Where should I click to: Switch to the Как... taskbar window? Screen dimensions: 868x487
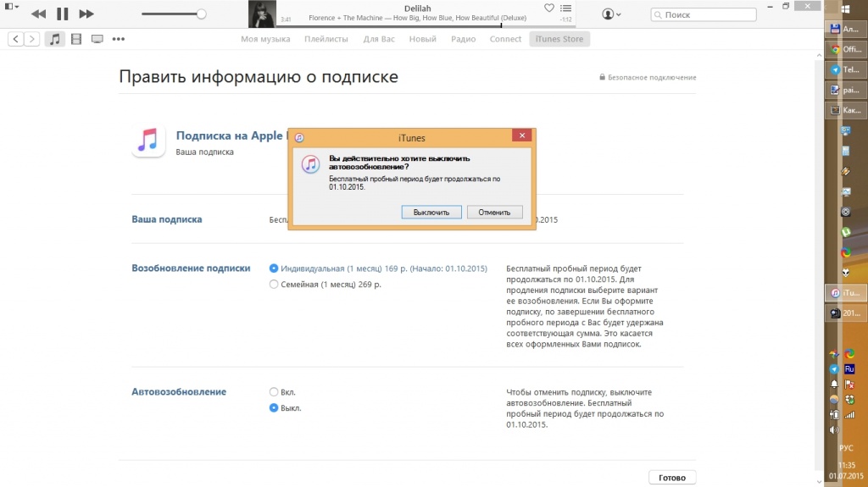(x=846, y=110)
